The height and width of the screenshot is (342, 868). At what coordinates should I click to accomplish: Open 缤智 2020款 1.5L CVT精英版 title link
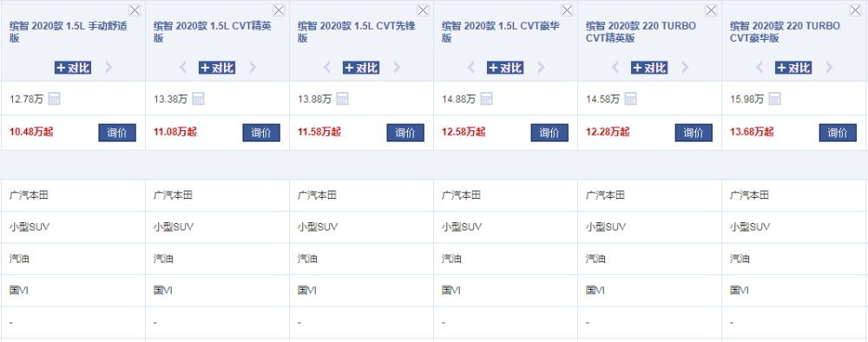pos(212,32)
